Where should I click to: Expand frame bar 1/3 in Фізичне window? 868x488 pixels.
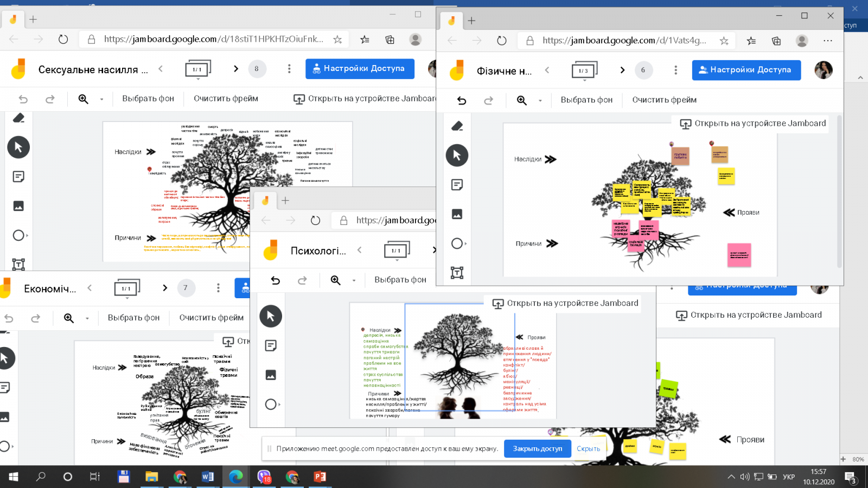[584, 70]
